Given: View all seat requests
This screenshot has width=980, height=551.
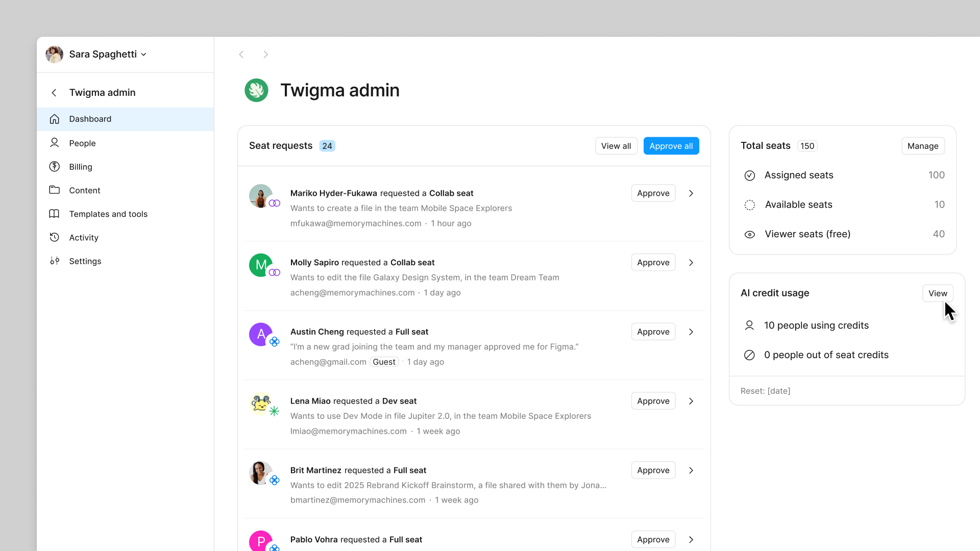Looking at the screenshot, I should [x=616, y=145].
